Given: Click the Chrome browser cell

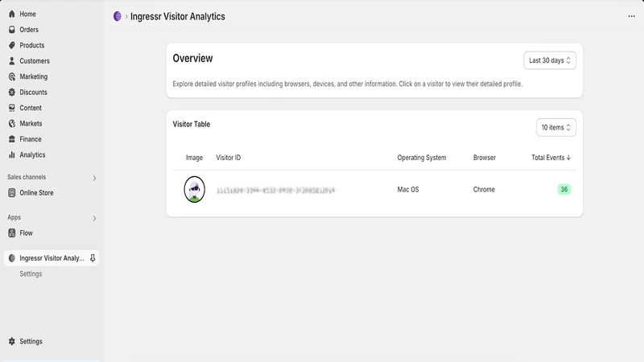Looking at the screenshot, I should pyautogui.click(x=484, y=189).
